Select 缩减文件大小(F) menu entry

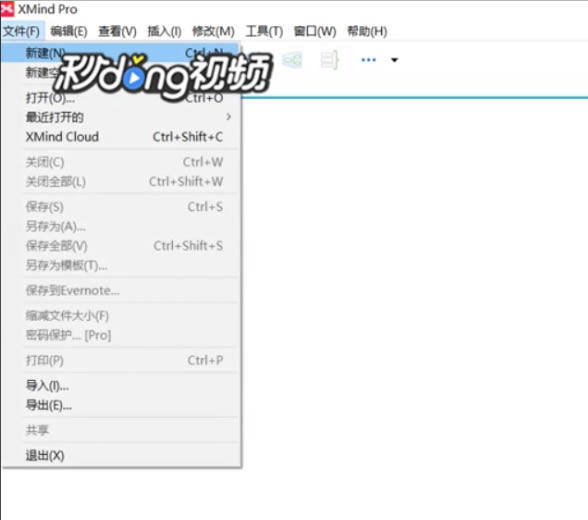click(121, 316)
